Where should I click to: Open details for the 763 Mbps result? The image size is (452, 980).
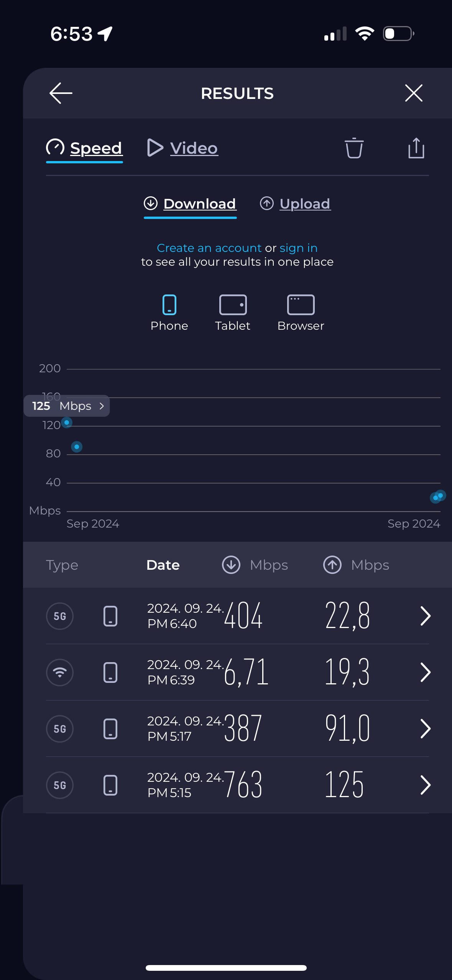426,785
